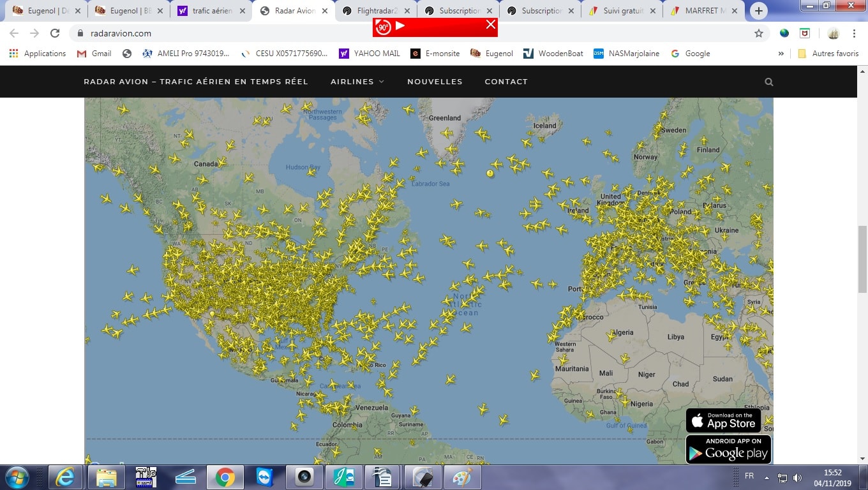
Task: Click the address bar showing radaravion.com
Action: click(x=383, y=33)
